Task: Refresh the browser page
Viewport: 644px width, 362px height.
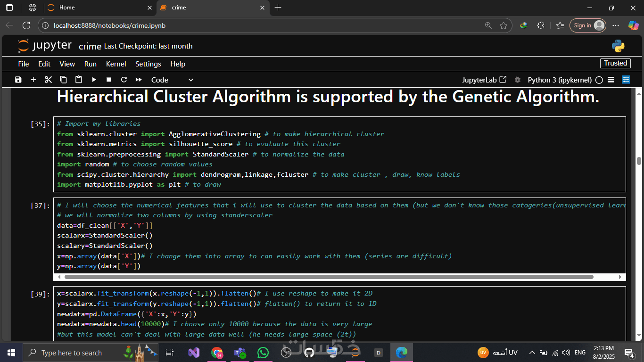Action: point(26,25)
